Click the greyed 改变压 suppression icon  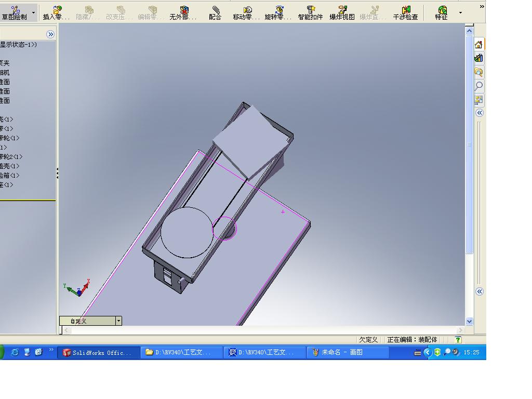tap(119, 13)
